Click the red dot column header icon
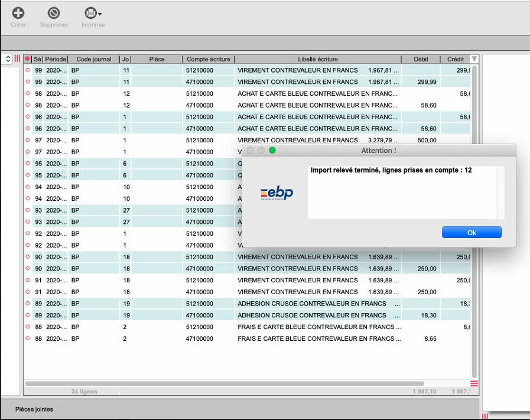 [27, 59]
